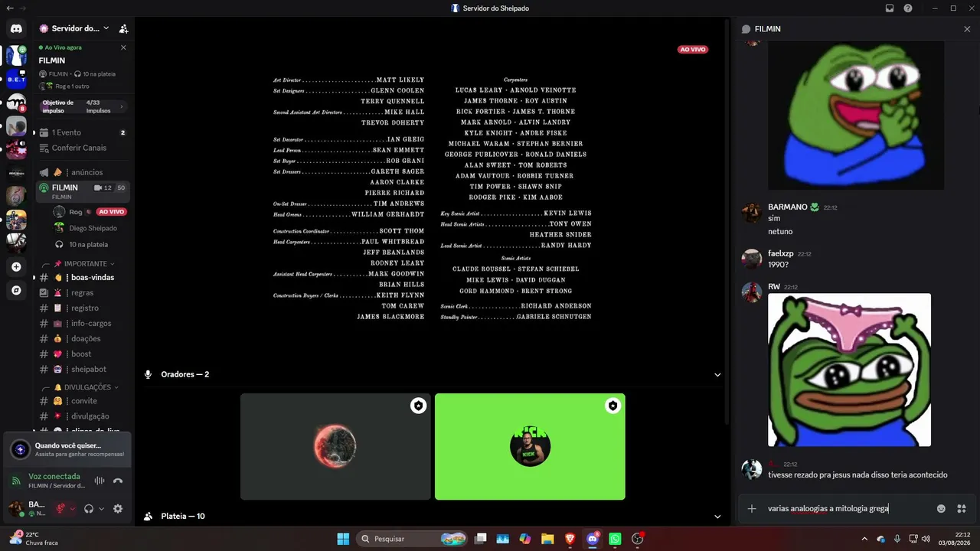Open faelxzp's profile from chat message
The width and height of the screenshot is (980, 551).
tap(780, 254)
